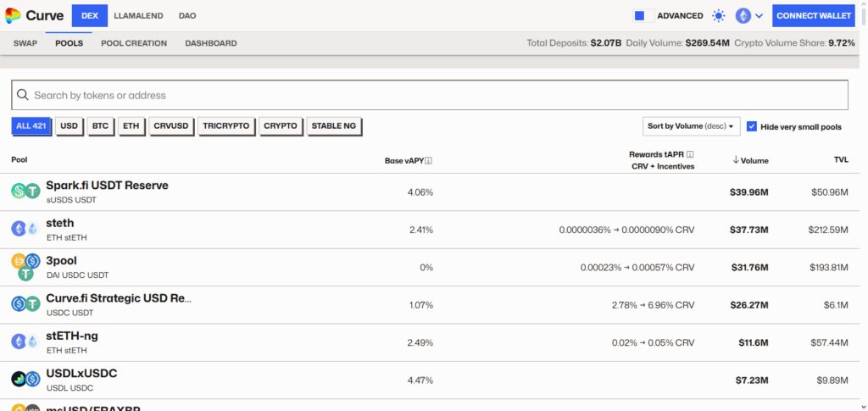
Task: Click the Volume sort arrow
Action: 736,160
